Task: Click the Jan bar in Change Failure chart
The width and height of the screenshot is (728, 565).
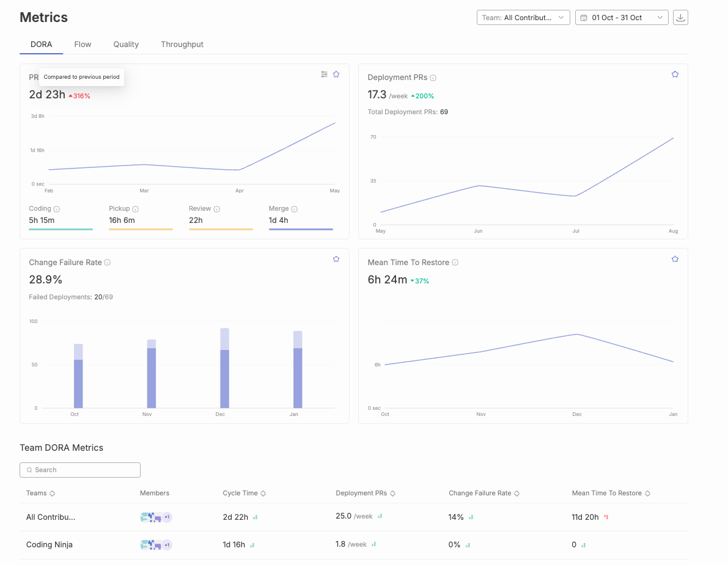Action: tap(298, 370)
